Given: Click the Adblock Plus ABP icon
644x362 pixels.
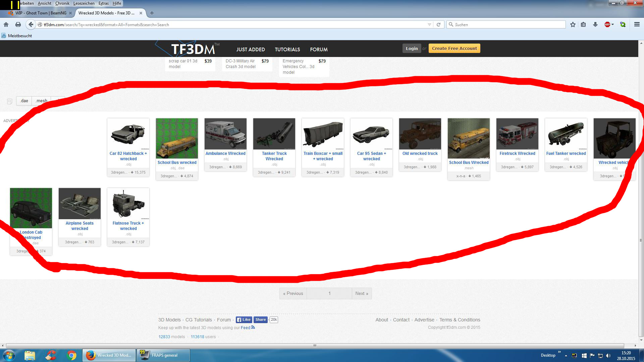Looking at the screenshot, I should (607, 24).
